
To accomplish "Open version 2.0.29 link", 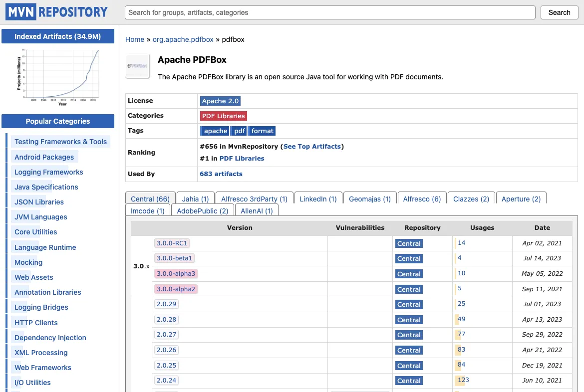I will pos(166,304).
